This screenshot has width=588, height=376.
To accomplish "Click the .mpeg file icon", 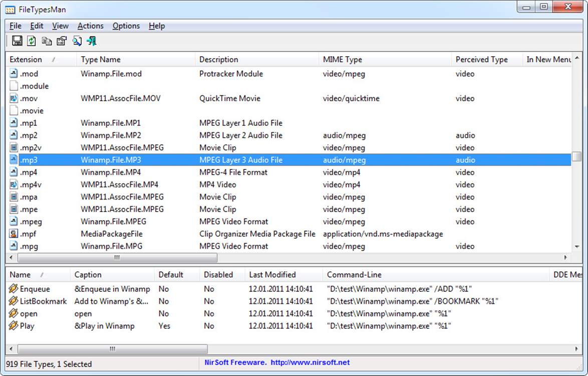I will click(14, 221).
